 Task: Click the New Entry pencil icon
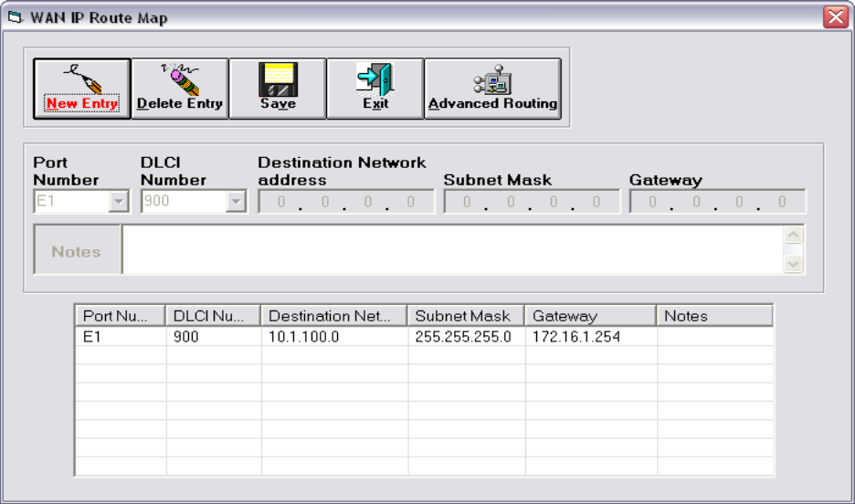[x=80, y=79]
